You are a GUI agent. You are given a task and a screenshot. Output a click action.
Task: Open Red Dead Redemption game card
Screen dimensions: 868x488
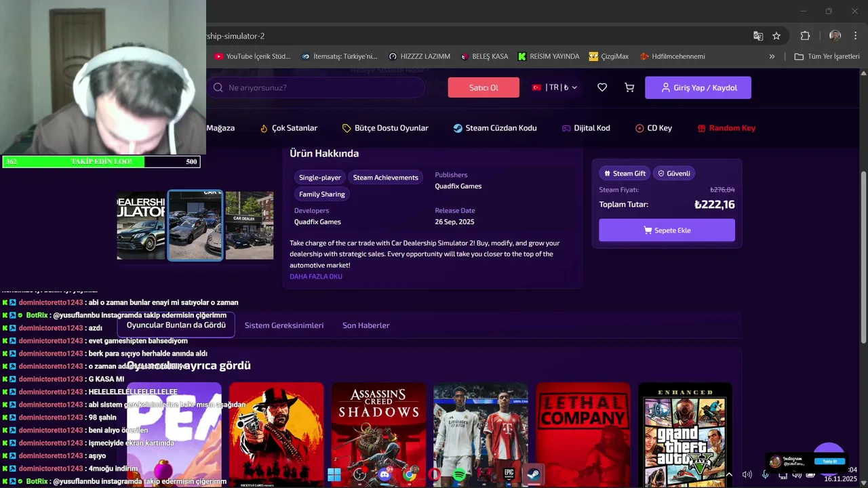click(x=277, y=435)
